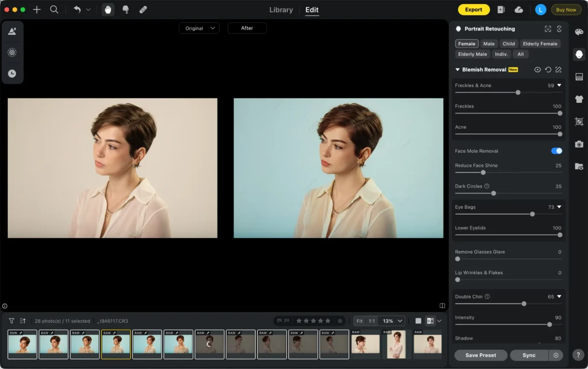This screenshot has height=369, width=588.
Task: Adjust the Reduce Face Shine slider
Action: tap(483, 172)
